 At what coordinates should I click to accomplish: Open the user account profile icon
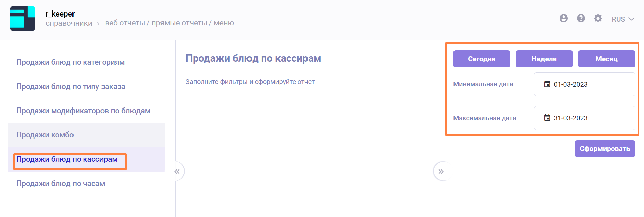tap(563, 19)
